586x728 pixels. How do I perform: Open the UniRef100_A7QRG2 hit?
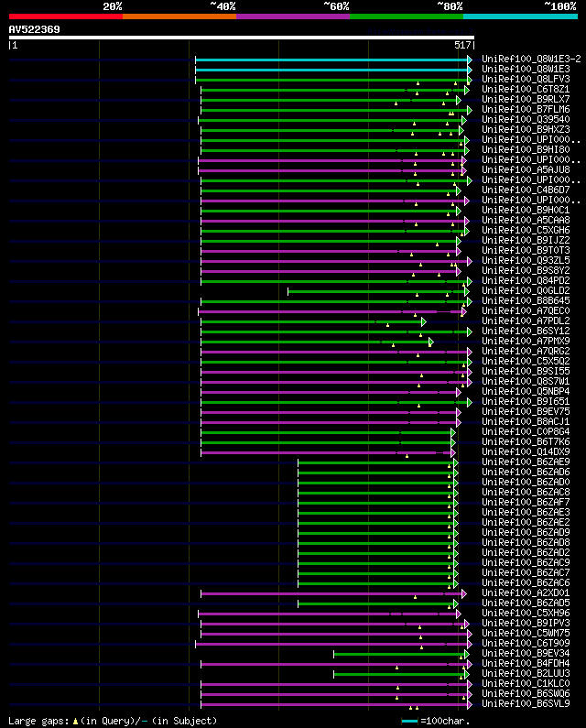[x=526, y=351]
